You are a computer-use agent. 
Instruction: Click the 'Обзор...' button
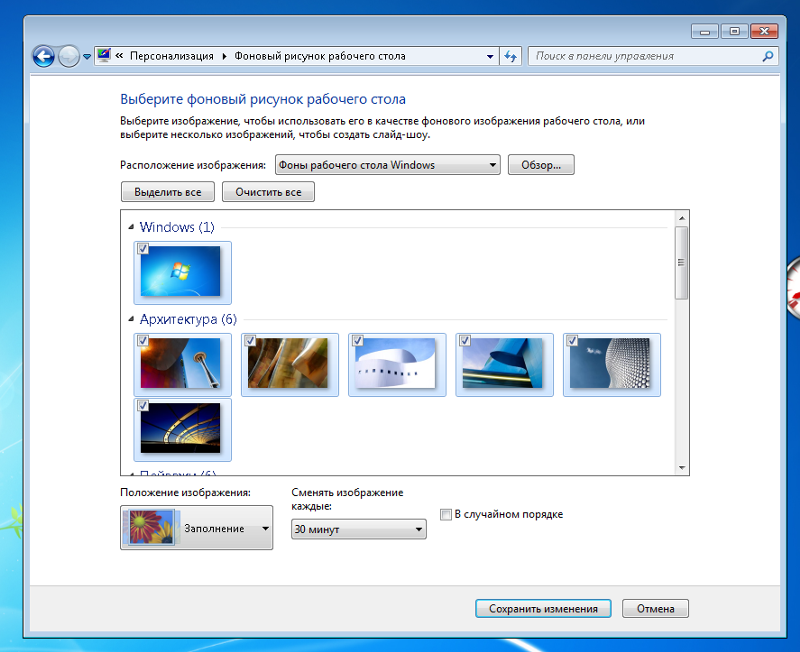[541, 165]
